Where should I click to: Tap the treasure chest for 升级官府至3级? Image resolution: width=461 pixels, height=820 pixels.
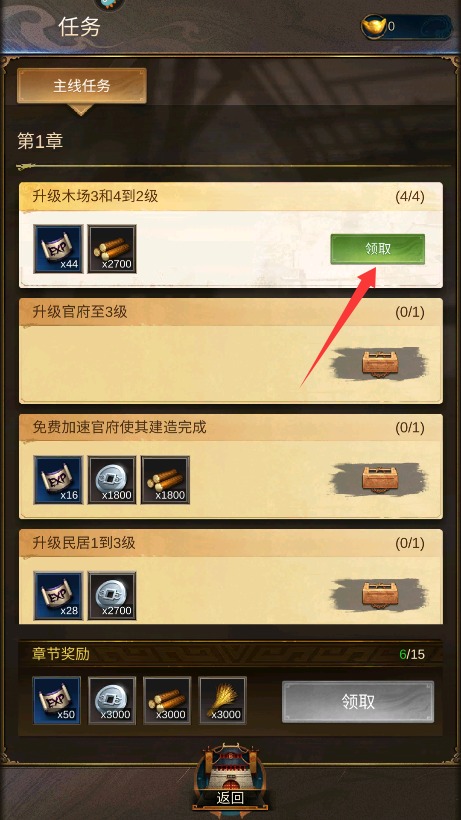(x=380, y=363)
